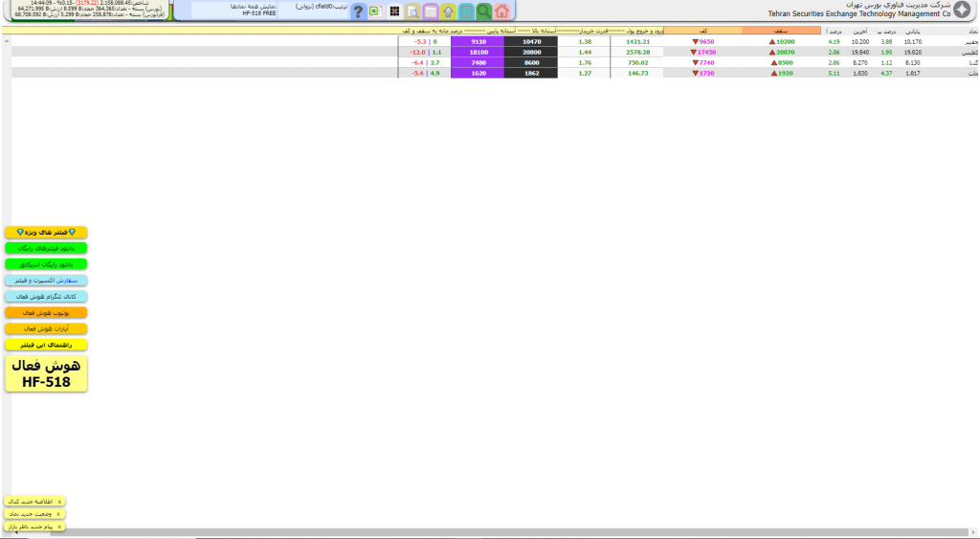Sort by the سقف column header
This screenshot has height=539, width=980.
click(781, 31)
